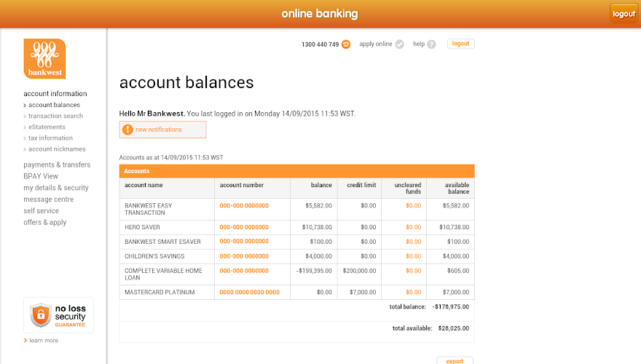Click the $200,000.00 credit limit value
641x364 pixels.
tap(359, 270)
